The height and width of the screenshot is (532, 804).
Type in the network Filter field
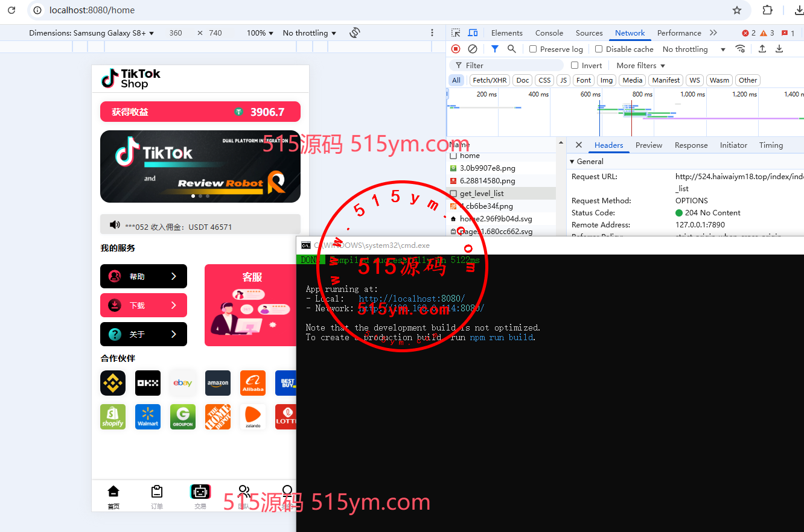point(513,65)
